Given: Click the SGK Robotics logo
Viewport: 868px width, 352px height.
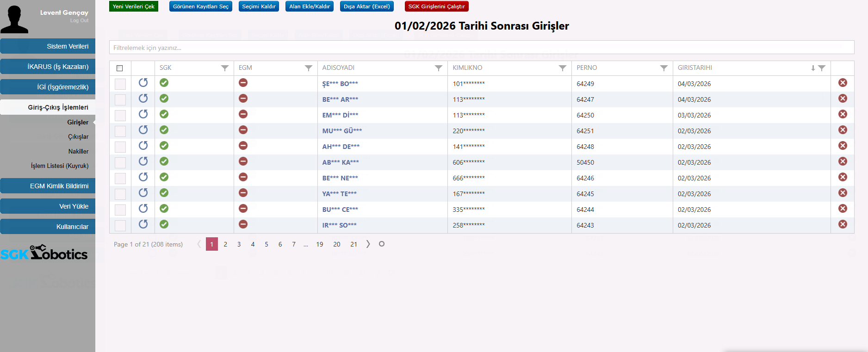Looking at the screenshot, I should pyautogui.click(x=44, y=253).
